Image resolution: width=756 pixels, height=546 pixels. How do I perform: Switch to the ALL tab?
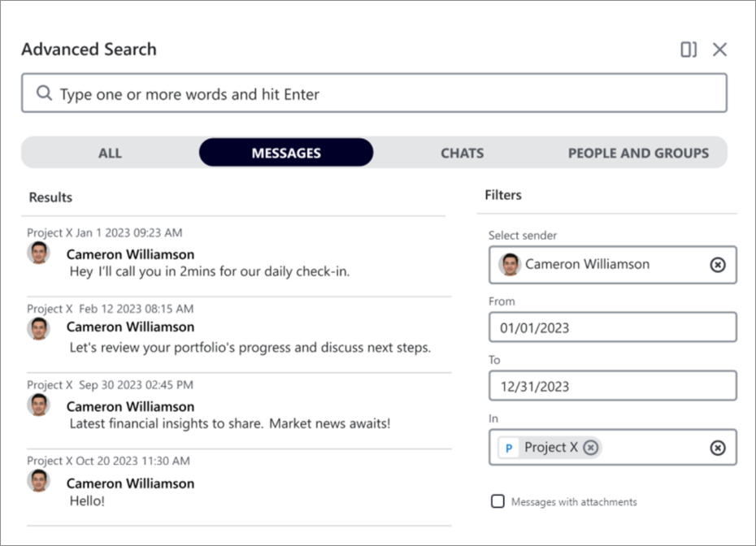[x=110, y=153]
